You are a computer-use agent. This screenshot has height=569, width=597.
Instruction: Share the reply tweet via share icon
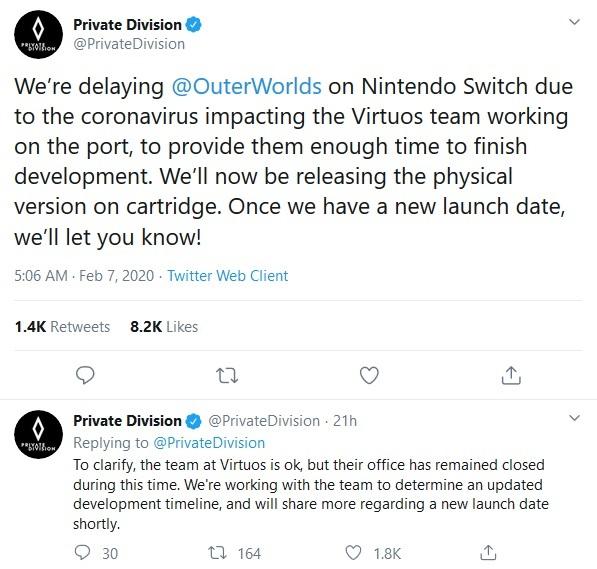488,553
